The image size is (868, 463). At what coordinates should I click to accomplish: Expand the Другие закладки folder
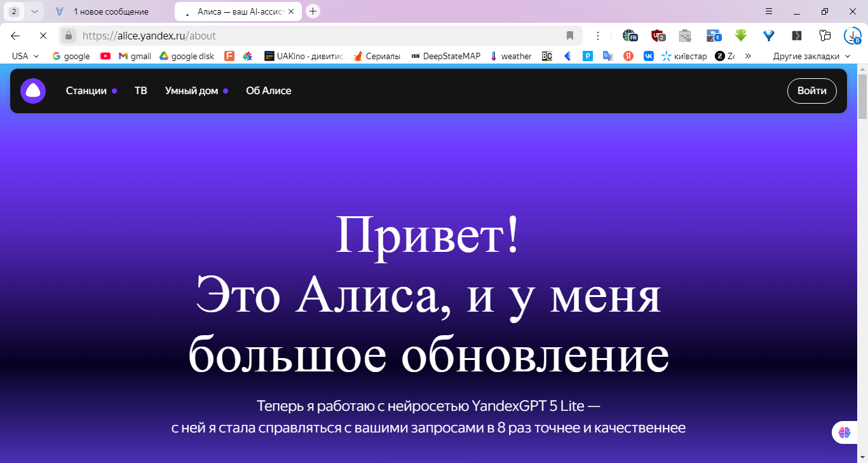click(811, 56)
